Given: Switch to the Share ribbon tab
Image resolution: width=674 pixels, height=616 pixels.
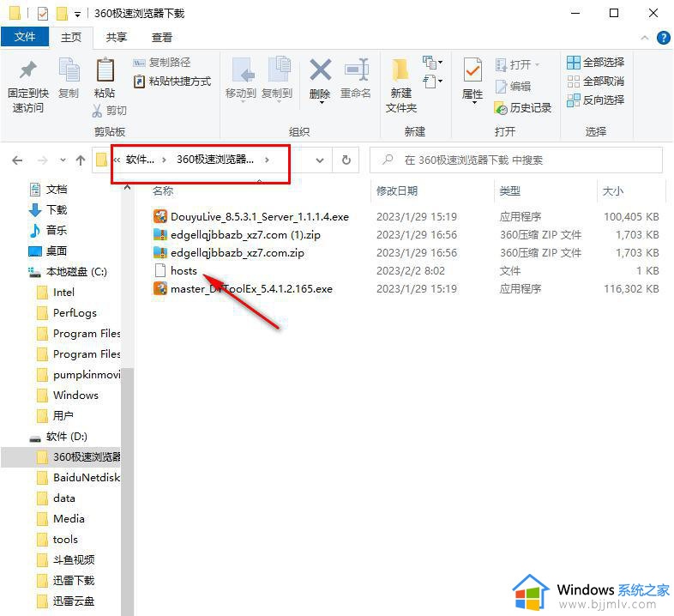Looking at the screenshot, I should (117, 38).
